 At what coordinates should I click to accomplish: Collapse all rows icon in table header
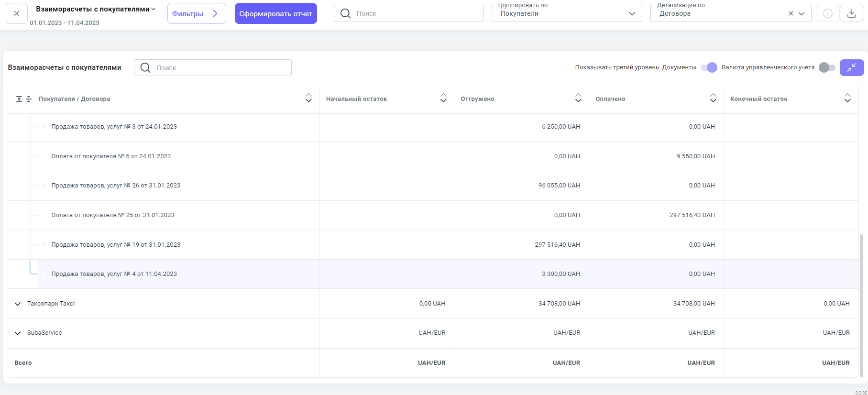[29, 99]
